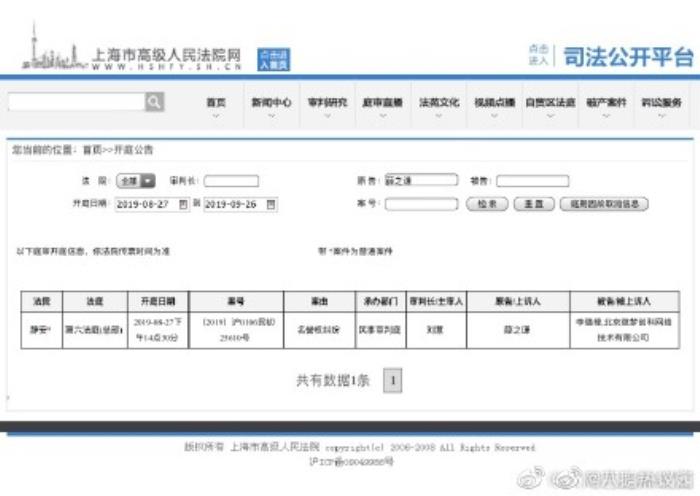Expand the 新闻中心 menu
Image resolution: width=700 pixels, height=496 pixels.
click(x=271, y=107)
